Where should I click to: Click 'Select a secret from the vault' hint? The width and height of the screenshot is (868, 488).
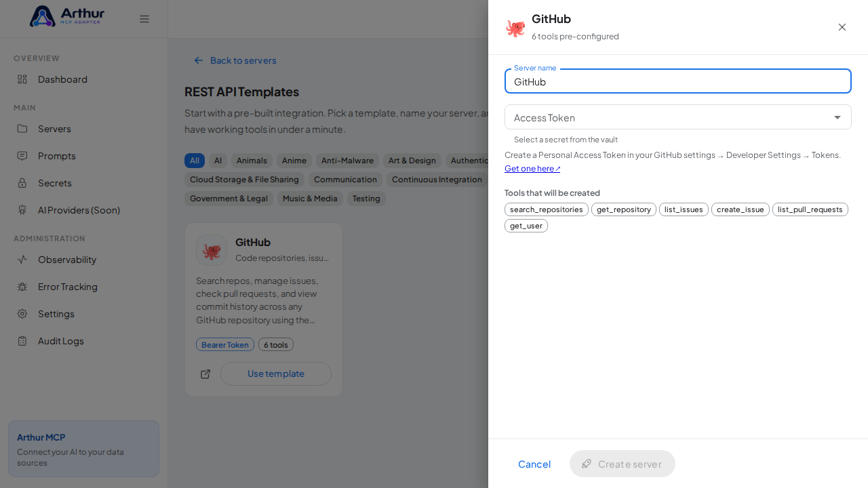coord(566,140)
